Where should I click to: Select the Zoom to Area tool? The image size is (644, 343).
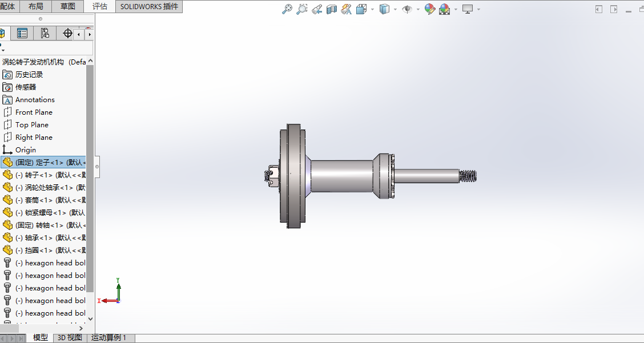pos(302,9)
